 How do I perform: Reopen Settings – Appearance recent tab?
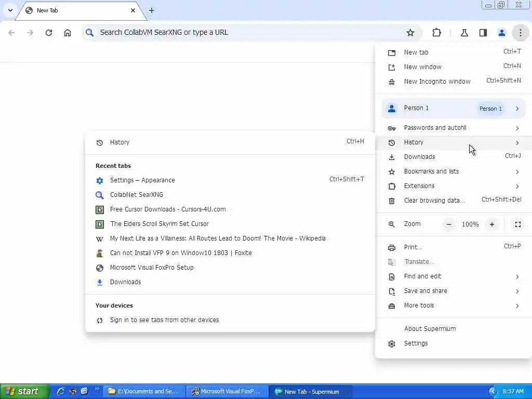pos(230,180)
